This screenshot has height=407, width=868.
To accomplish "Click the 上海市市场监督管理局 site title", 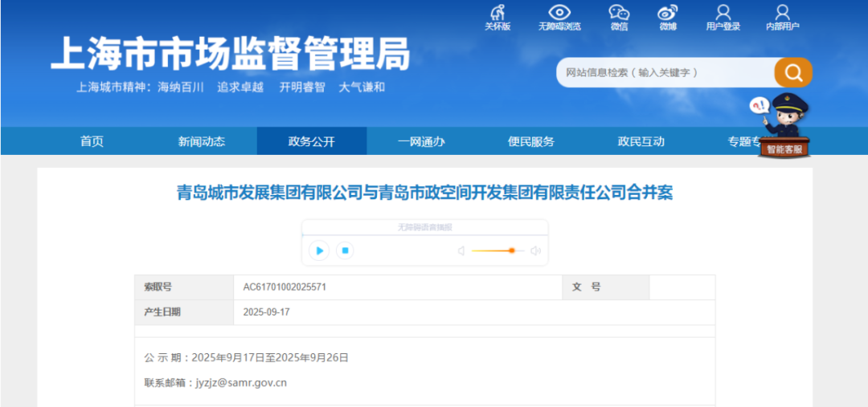I will pos(231,53).
